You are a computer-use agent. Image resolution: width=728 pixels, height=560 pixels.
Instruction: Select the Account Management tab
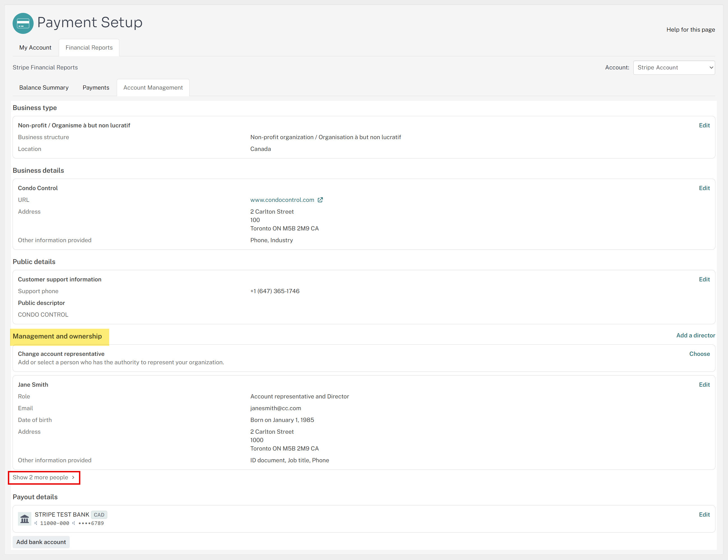(153, 88)
